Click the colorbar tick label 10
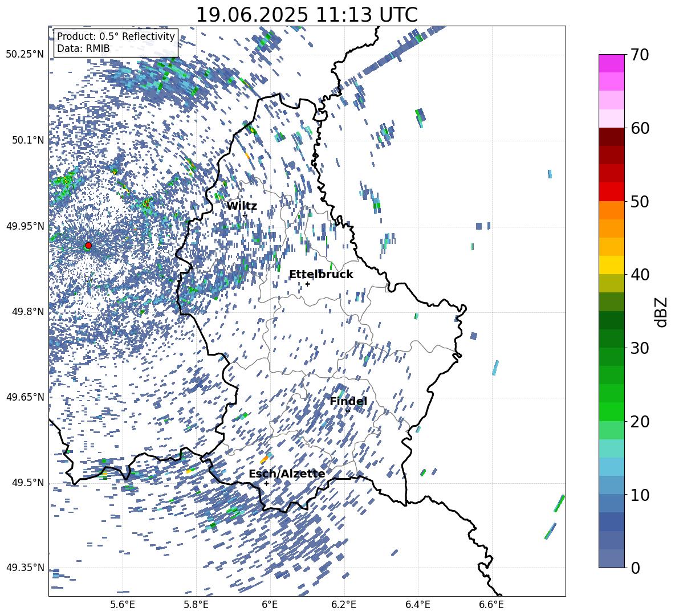The image size is (675, 616). [x=640, y=495]
